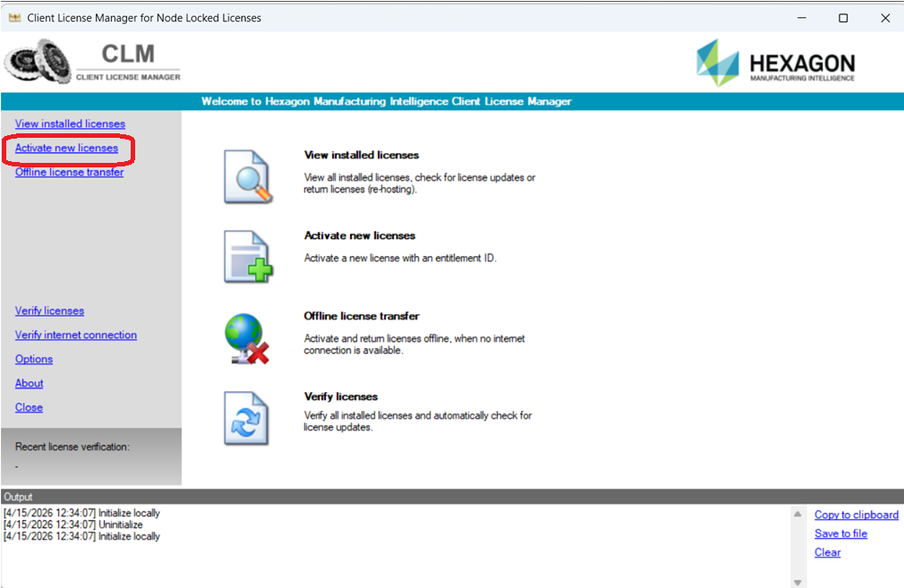The height and width of the screenshot is (588, 904).
Task: Click the Hexagon Manufacturing Intelligence logo
Action: pyautogui.click(x=775, y=63)
